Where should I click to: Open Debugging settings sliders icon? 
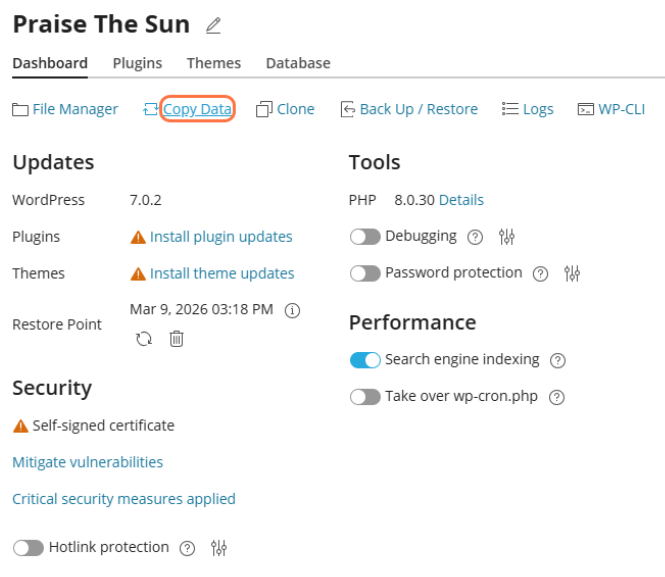(x=507, y=237)
